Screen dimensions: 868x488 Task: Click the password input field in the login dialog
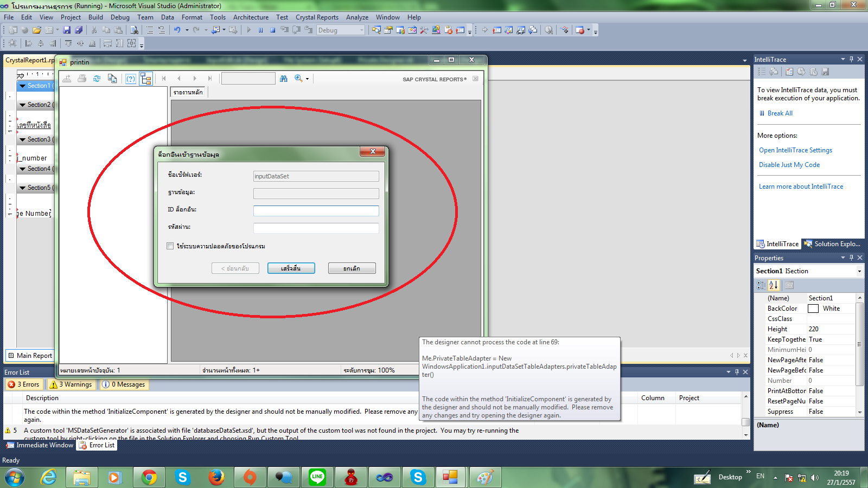[316, 228]
